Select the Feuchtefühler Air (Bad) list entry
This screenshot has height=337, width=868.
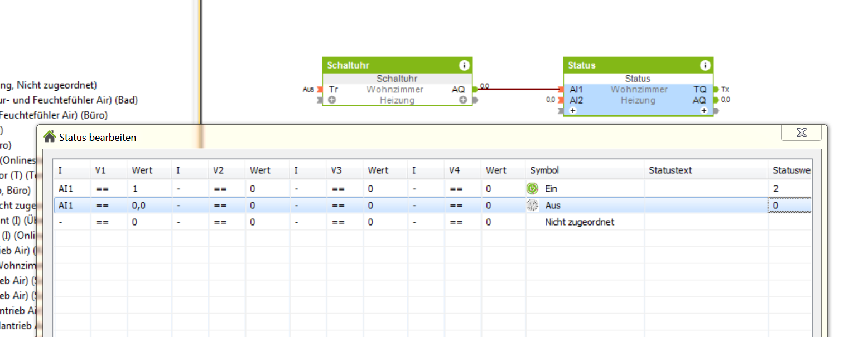(x=68, y=100)
